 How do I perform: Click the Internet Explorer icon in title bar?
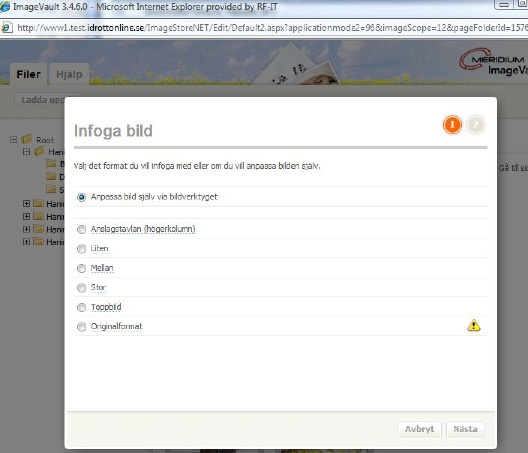coord(5,6)
